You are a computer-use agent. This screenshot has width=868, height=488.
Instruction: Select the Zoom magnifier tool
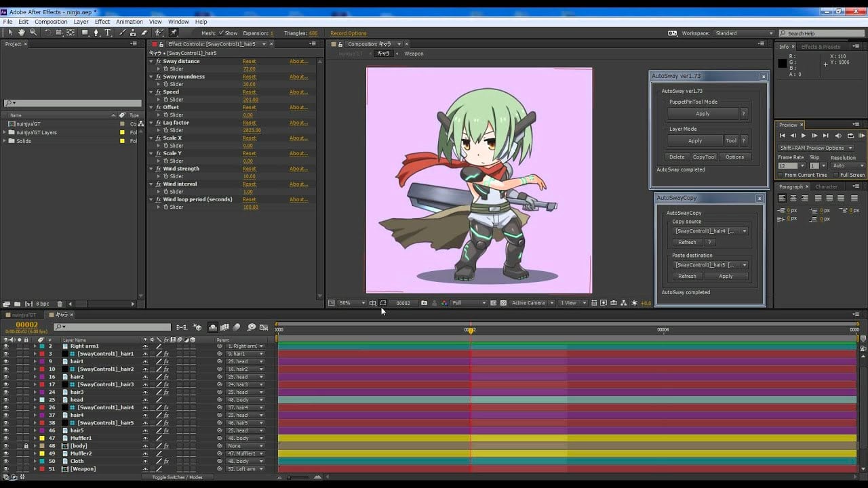[x=33, y=33]
